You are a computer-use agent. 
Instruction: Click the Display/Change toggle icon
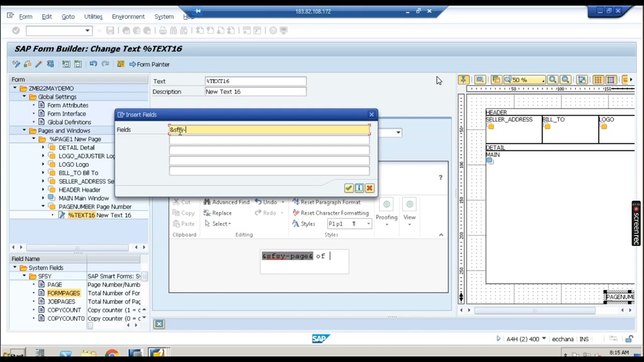17,64
